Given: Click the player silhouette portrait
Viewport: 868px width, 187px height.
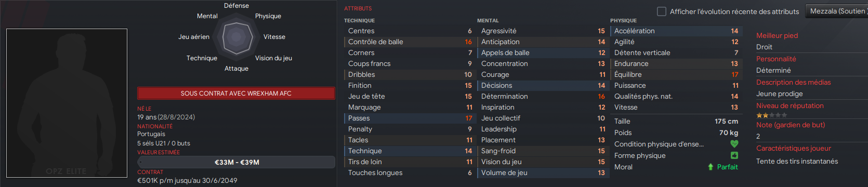Looking at the screenshot, I should (x=67, y=103).
